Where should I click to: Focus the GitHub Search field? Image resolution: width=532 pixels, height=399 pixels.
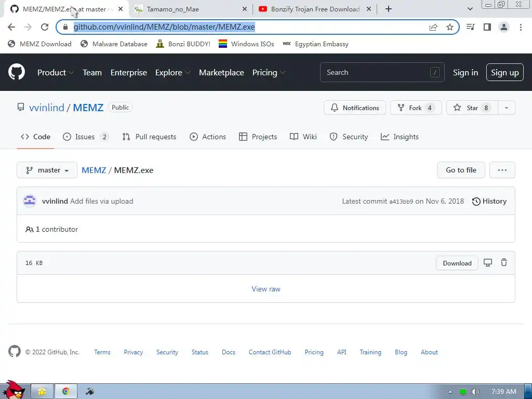tap(382, 72)
